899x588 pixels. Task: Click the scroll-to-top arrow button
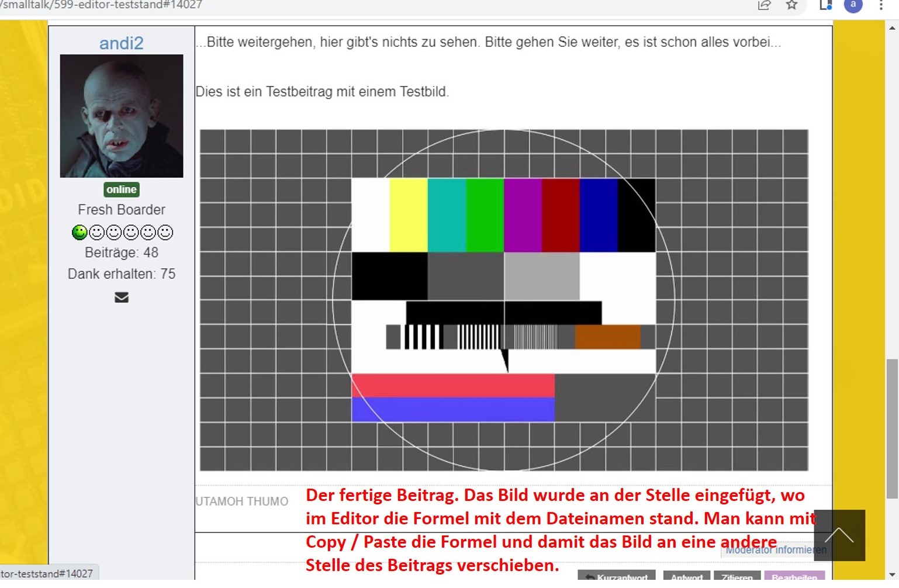[839, 535]
